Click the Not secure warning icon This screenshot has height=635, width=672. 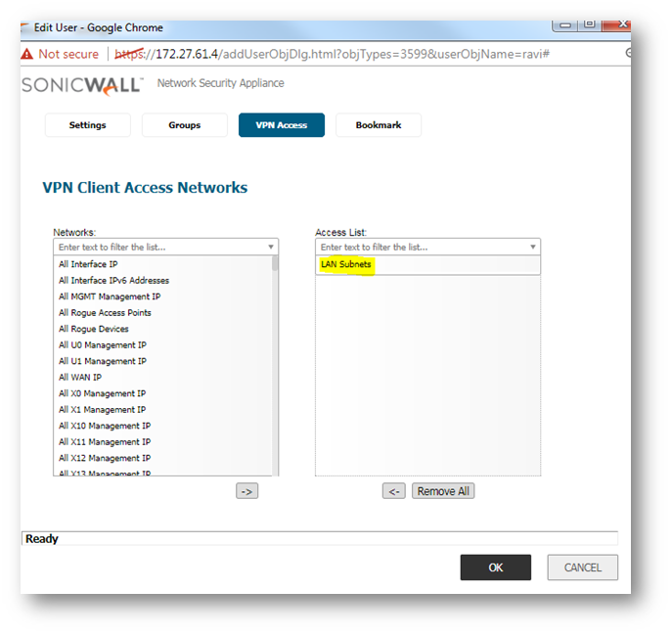click(x=26, y=54)
